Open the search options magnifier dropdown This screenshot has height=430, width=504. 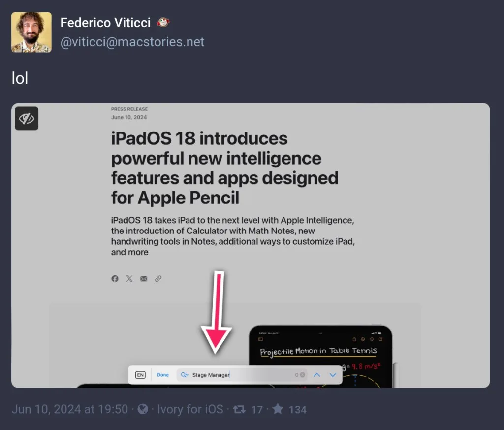(185, 375)
